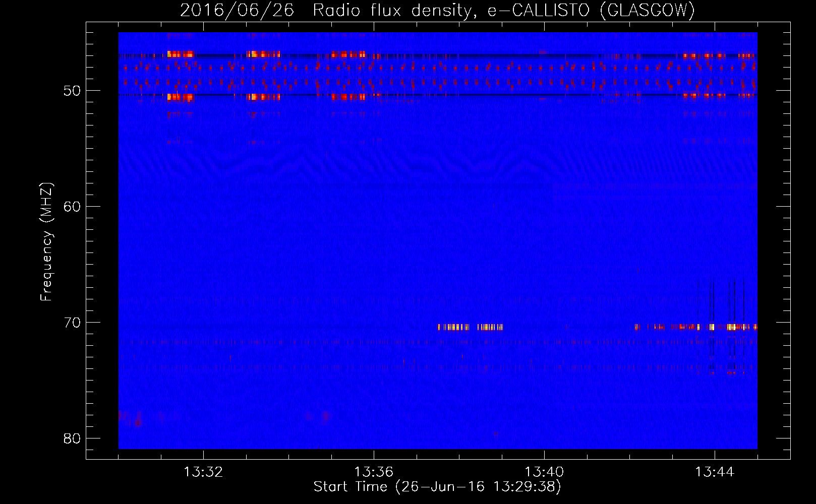The image size is (816, 504).
Task: Click the "Frequency (MHZ)" axis label
Action: [46, 242]
